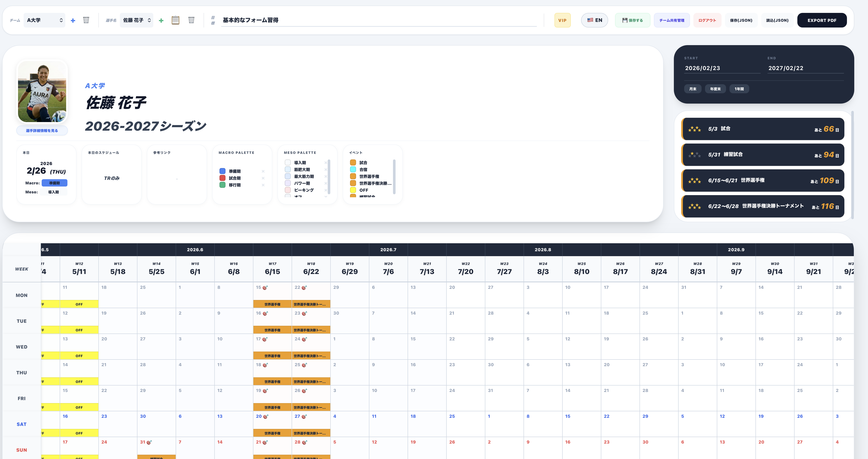Viewport: 868px width, 459px height.
Task: Pick the red 試合期 color swatch
Action: point(222,178)
